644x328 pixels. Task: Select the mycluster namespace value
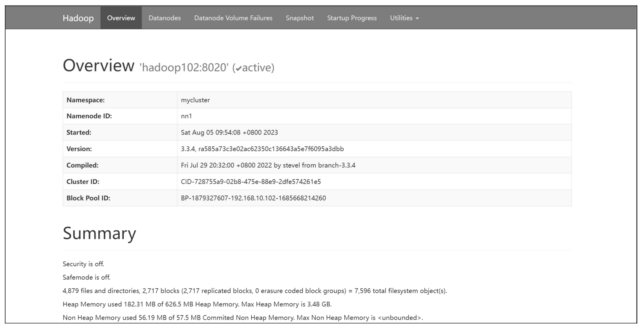pos(195,100)
